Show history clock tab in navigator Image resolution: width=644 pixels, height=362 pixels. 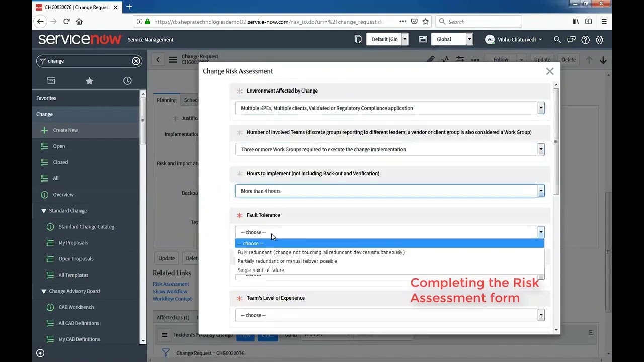tap(127, 81)
